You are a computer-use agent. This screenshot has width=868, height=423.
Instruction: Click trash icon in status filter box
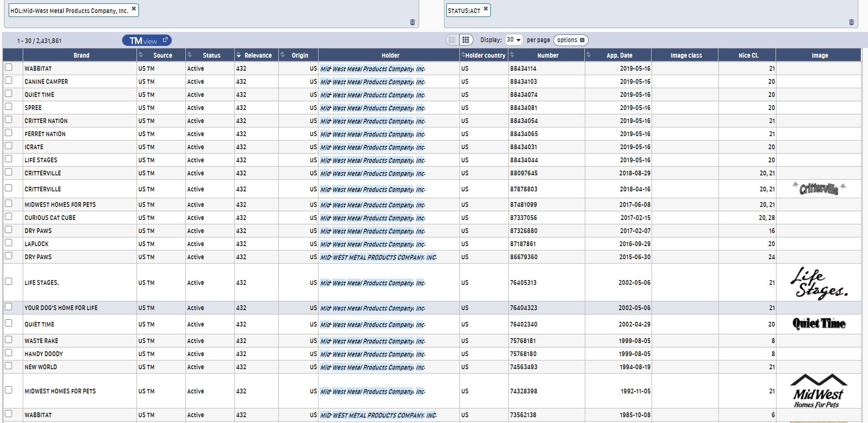852,22
